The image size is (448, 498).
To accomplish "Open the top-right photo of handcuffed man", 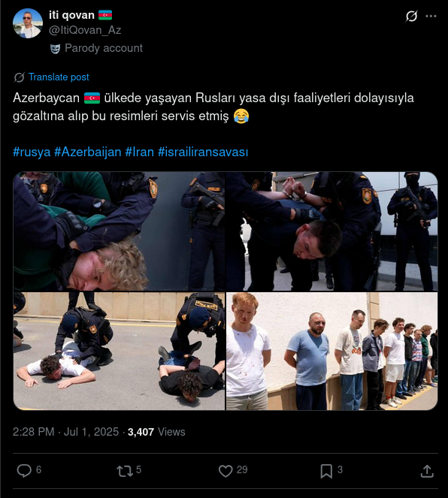I will (331, 231).
